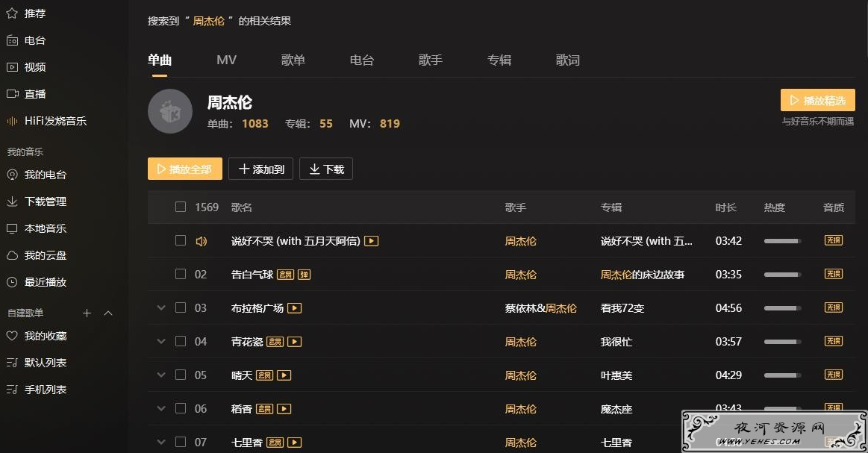Open the 电台 radio icon in sidebar
This screenshot has width=868, height=453.
pyautogui.click(x=12, y=40)
